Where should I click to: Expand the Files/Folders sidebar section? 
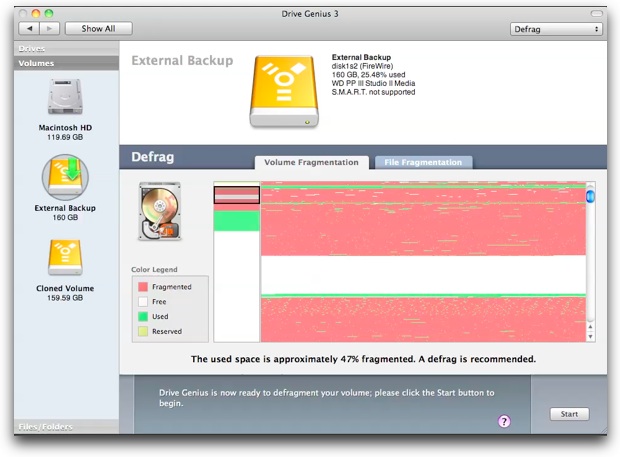[x=66, y=427]
